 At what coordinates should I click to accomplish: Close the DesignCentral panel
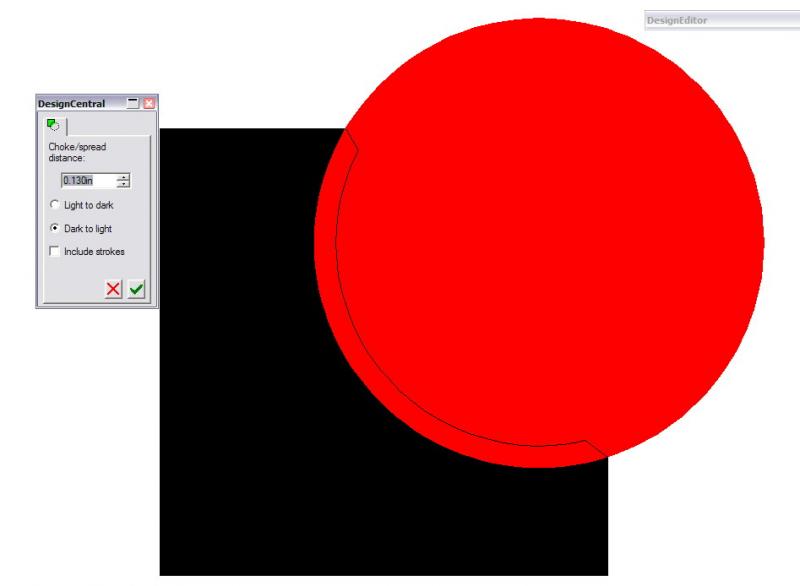[148, 104]
